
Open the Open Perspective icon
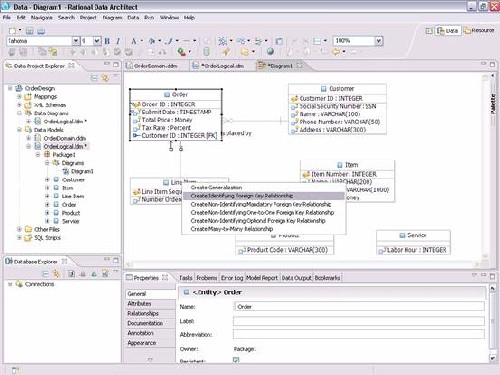tap(429, 31)
